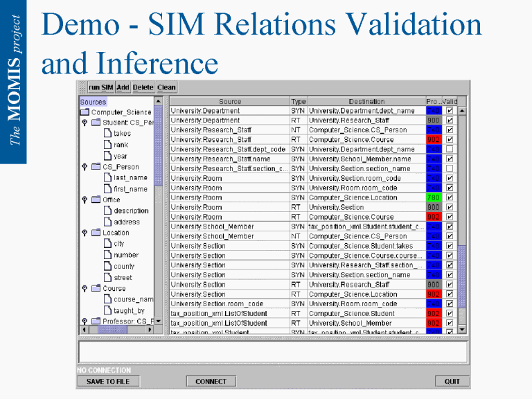Collapse the CS_Person tree node handle
Image resolution: width=532 pixels, height=399 pixels.
pyautogui.click(x=85, y=167)
